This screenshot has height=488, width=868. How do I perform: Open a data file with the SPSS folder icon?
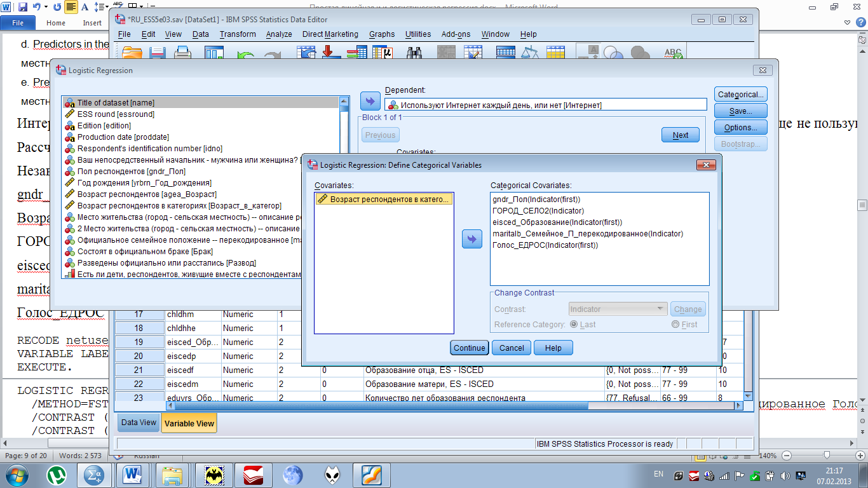coord(133,55)
